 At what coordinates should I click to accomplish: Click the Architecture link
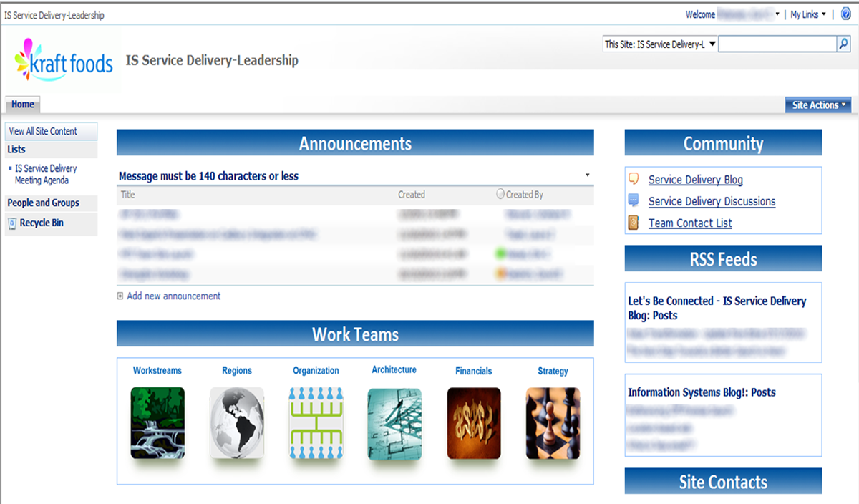pyautogui.click(x=394, y=370)
